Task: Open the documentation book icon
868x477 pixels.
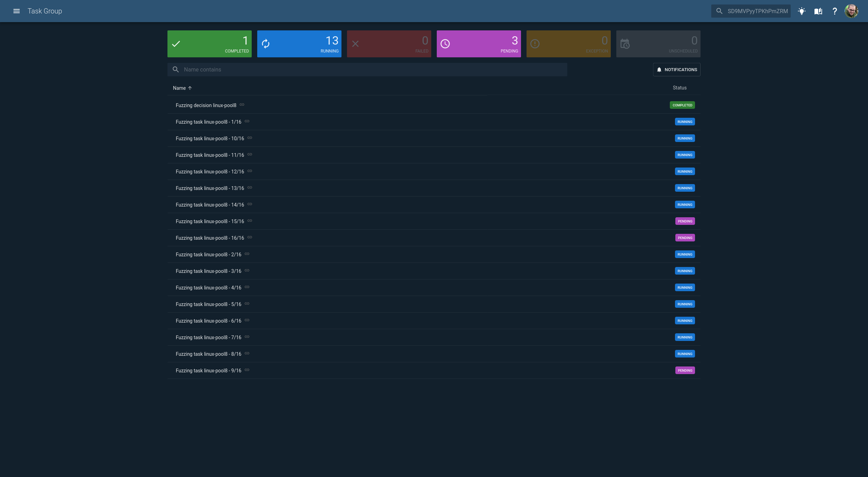Action: [x=818, y=11]
